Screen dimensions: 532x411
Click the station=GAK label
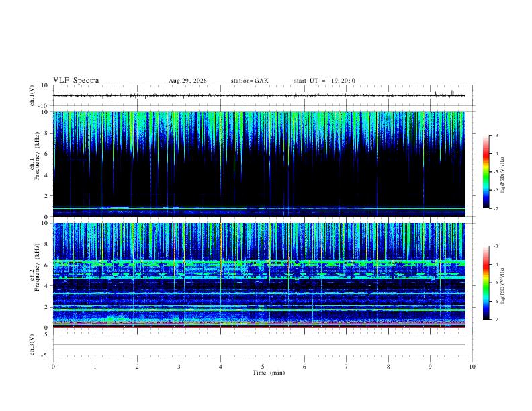249,81
